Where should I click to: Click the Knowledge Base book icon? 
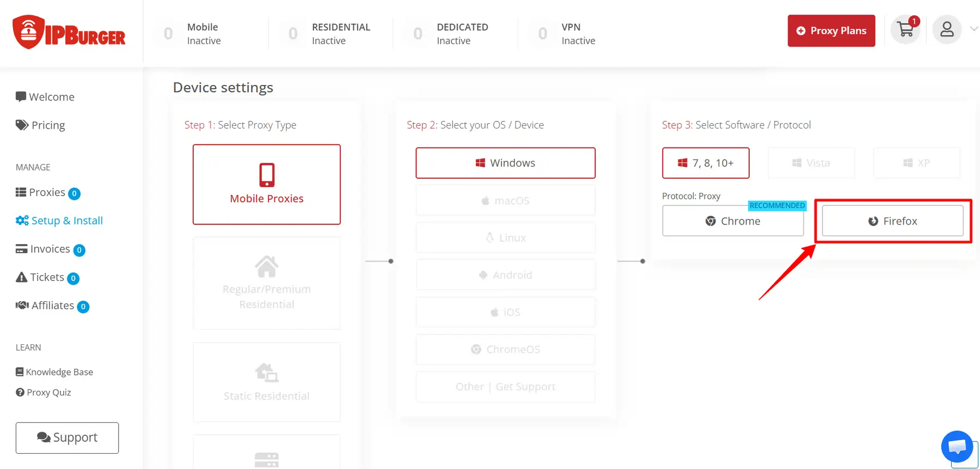tap(20, 372)
